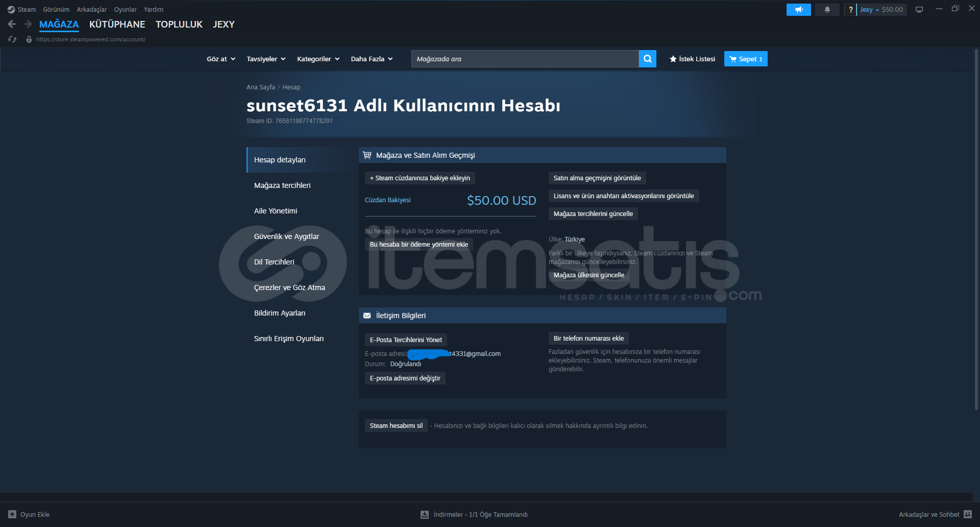Click Steam ID 76561198774778291 text
980x527 pixels.
click(289, 121)
